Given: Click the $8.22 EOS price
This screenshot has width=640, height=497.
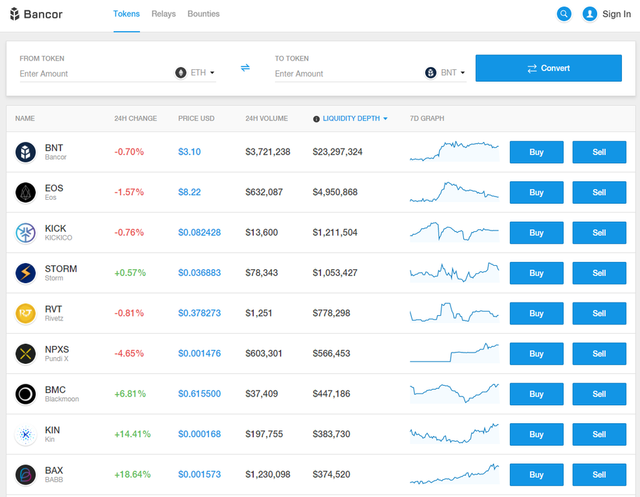Looking at the screenshot, I should click(x=189, y=192).
